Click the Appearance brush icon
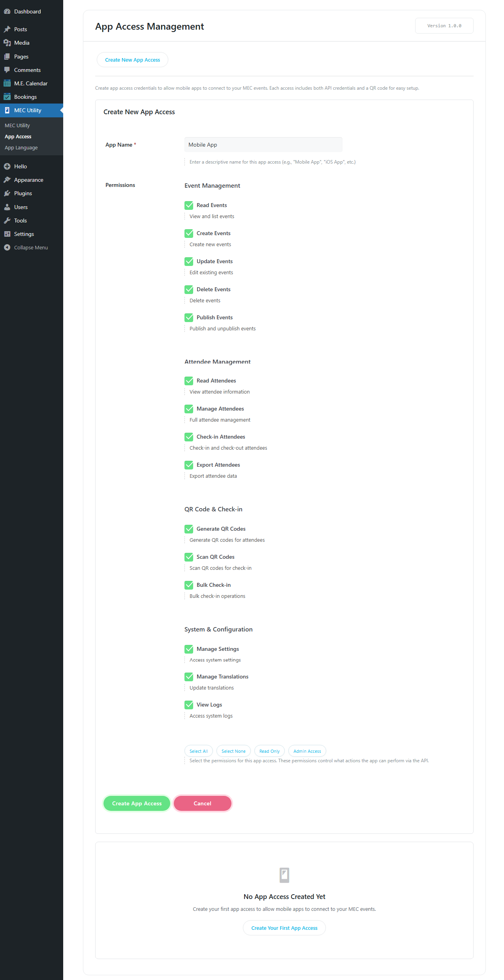The height and width of the screenshot is (980, 504). (x=7, y=180)
